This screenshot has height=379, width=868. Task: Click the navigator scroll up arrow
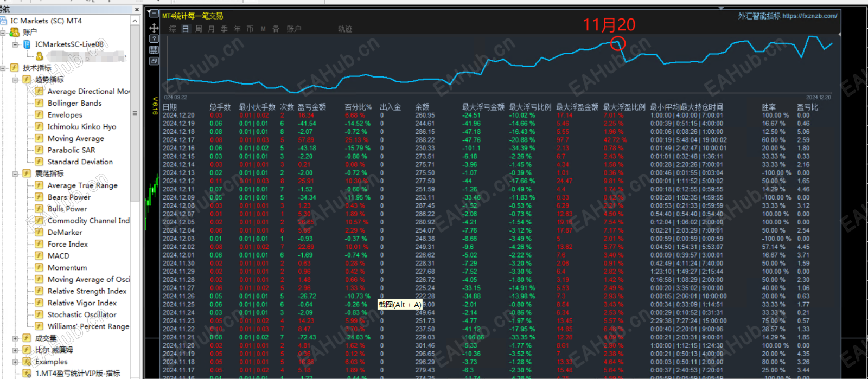(135, 21)
